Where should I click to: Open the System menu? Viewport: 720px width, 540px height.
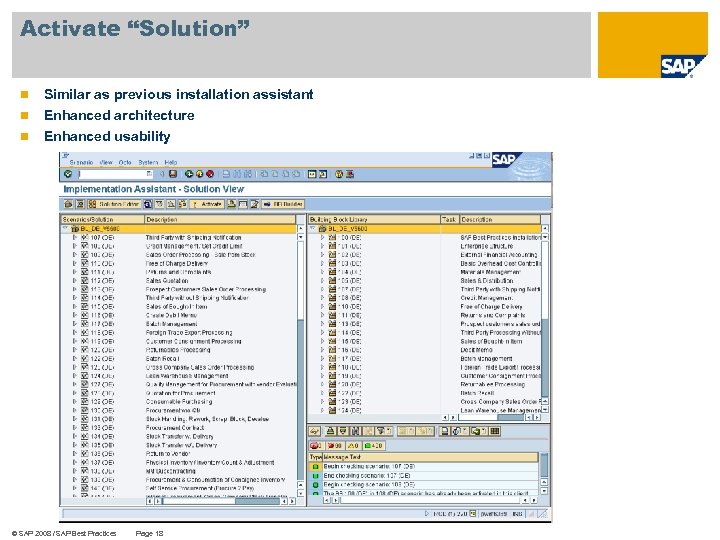148,163
